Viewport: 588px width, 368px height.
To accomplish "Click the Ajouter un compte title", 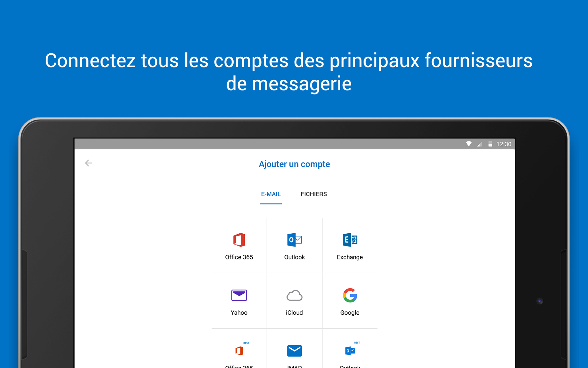I will 294,164.
